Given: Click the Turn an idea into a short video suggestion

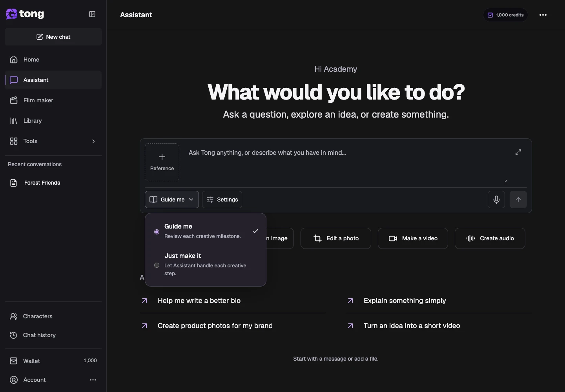Looking at the screenshot, I should click(x=439, y=326).
